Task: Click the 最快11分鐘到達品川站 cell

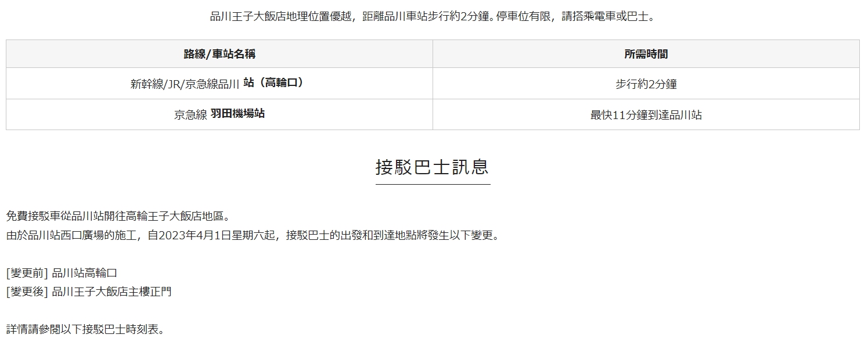Action: pos(646,114)
